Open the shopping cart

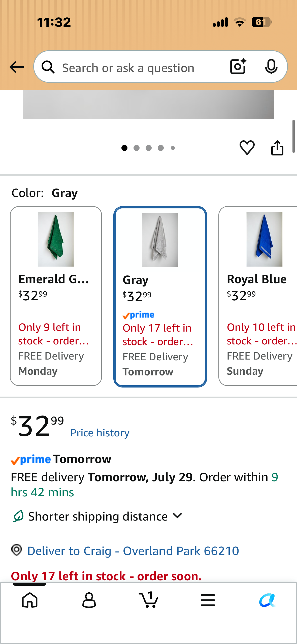pos(149,599)
